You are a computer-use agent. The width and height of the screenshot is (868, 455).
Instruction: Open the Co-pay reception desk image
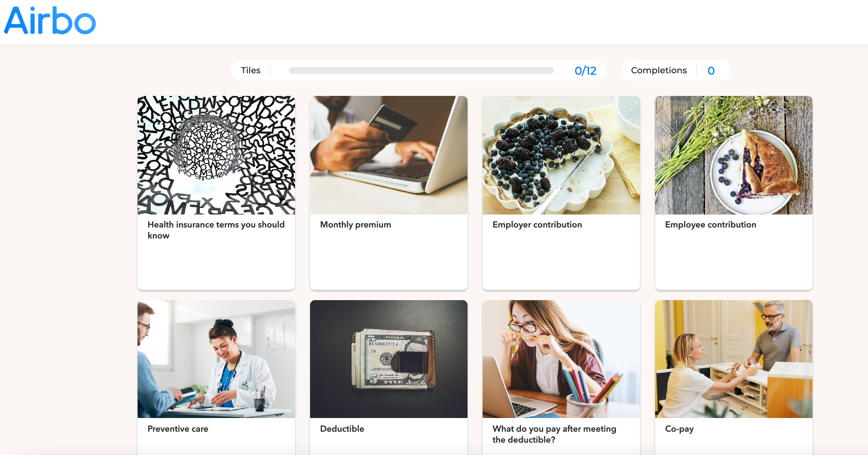pyautogui.click(x=734, y=359)
